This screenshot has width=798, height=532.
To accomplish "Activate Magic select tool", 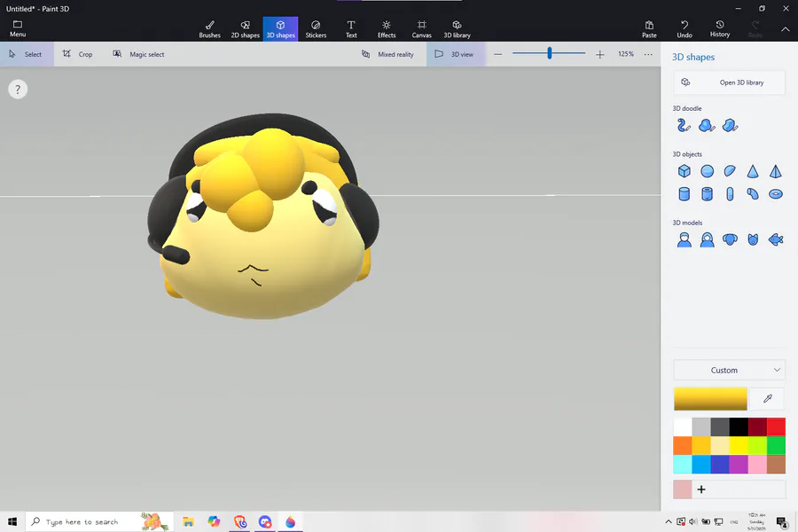I will pos(138,54).
